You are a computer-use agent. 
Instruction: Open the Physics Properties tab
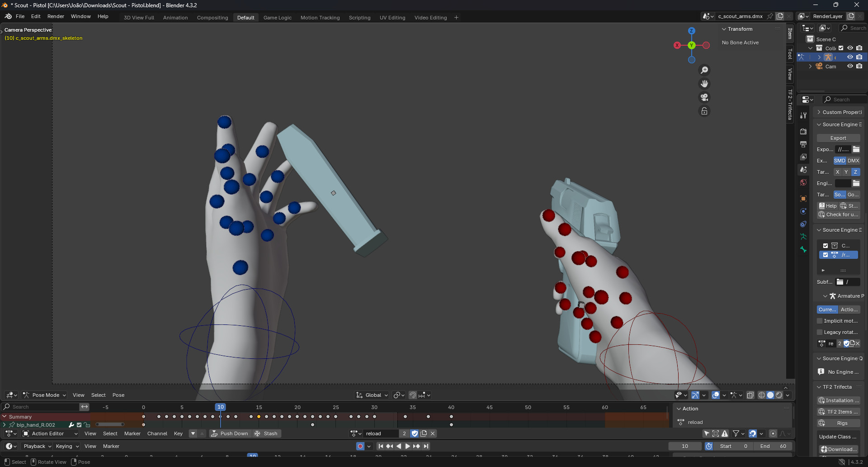coord(803,211)
